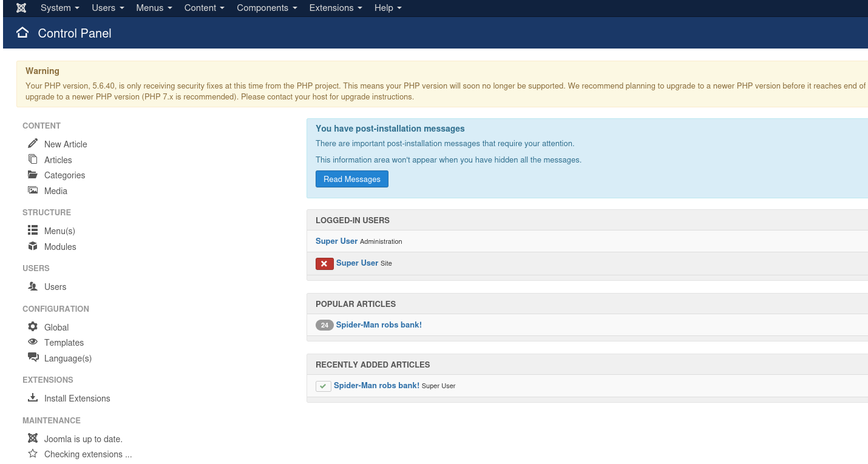Click the download icon beside Install Extensions
The width and height of the screenshot is (868, 464).
click(x=33, y=398)
